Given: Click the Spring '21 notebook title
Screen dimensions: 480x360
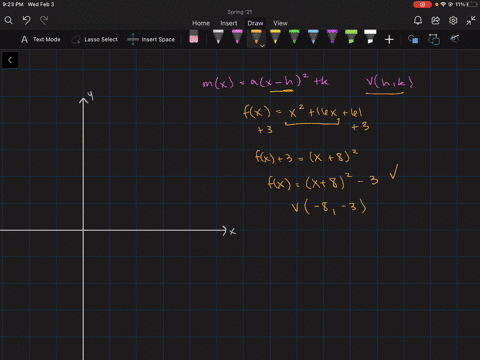Looking at the screenshot, I should pos(240,12).
